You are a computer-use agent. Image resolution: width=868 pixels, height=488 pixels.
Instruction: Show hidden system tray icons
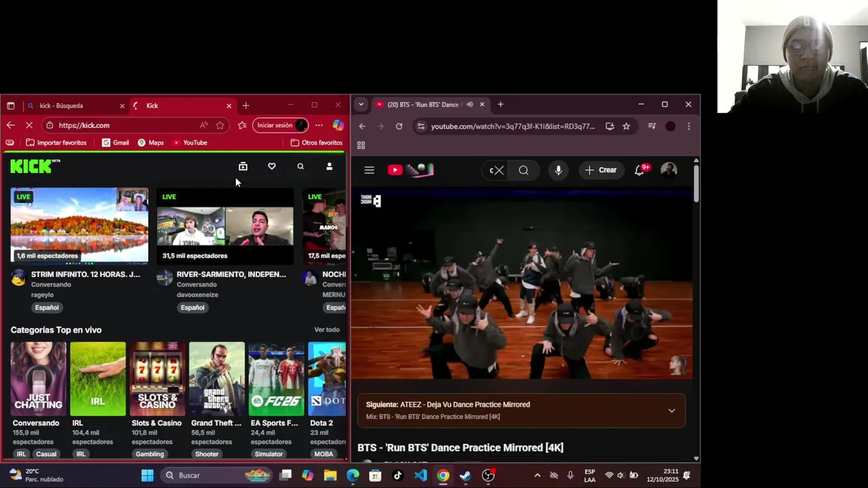(x=538, y=475)
